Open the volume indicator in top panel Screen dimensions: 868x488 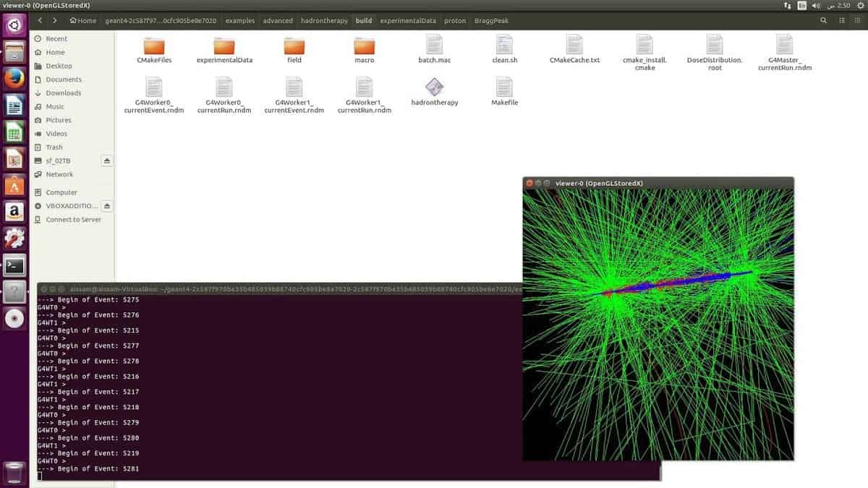point(817,6)
